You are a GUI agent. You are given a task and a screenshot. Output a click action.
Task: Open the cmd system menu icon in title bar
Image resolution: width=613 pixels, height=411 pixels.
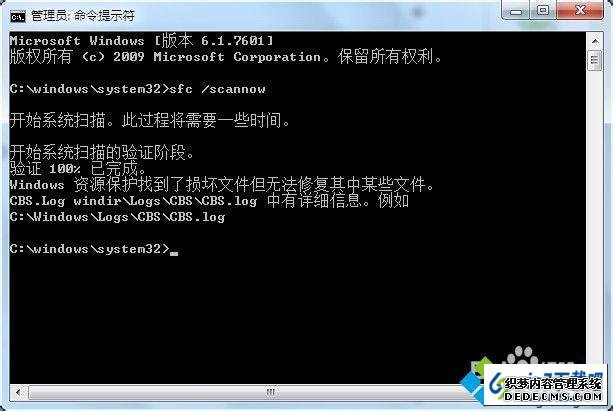pos(18,17)
